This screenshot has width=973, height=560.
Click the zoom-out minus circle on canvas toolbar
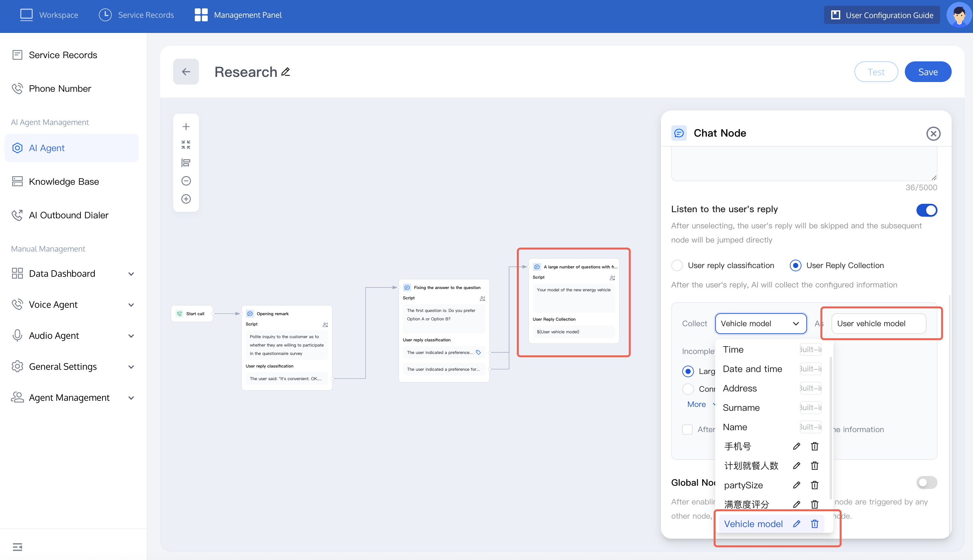(186, 181)
